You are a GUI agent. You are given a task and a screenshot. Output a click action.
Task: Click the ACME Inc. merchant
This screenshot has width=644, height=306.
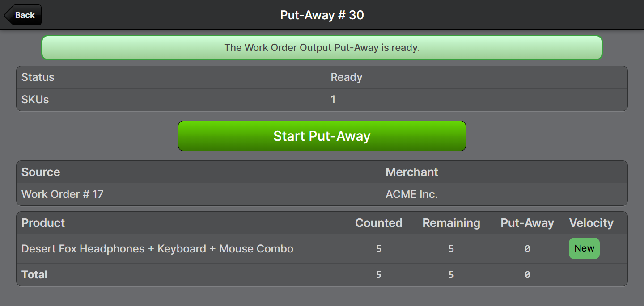coord(411,194)
